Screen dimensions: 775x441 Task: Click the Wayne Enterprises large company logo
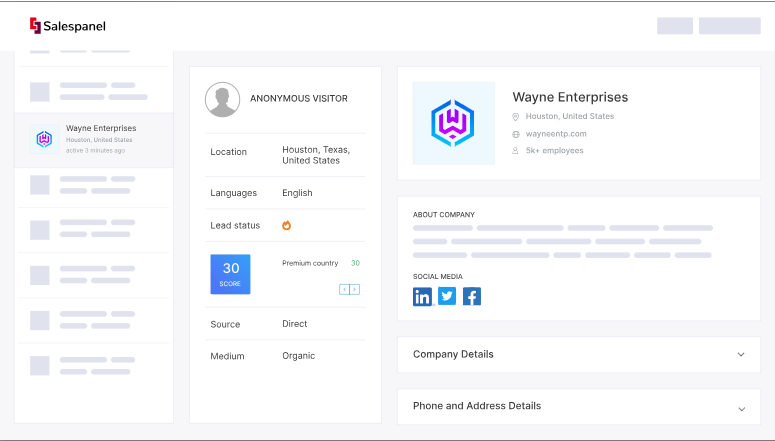pos(453,123)
